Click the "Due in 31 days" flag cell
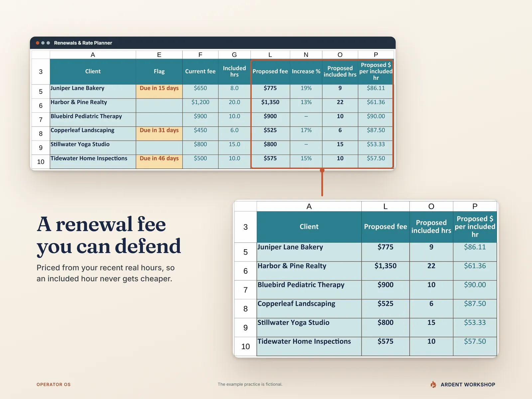 (x=159, y=134)
